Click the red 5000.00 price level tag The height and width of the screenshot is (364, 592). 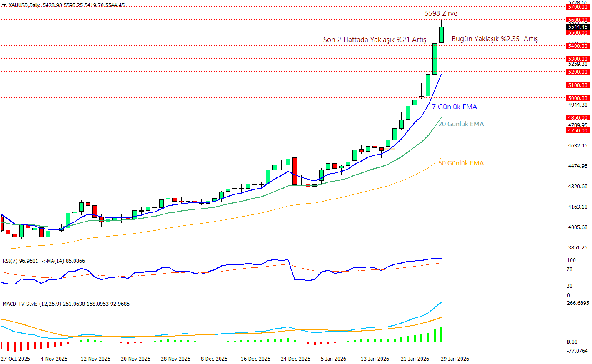(577, 98)
